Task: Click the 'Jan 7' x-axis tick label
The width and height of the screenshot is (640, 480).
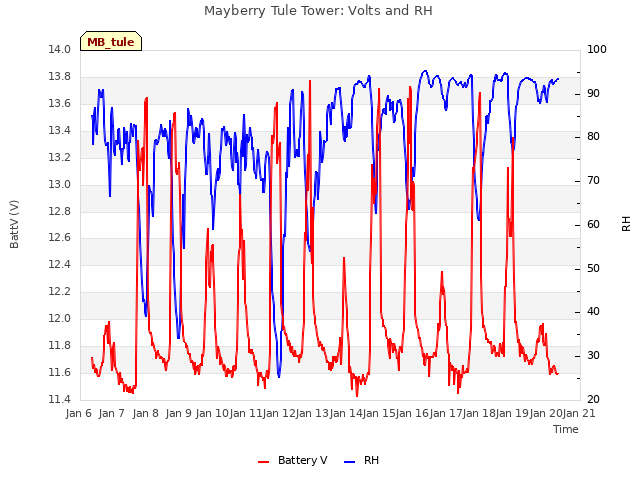Action: (x=111, y=413)
